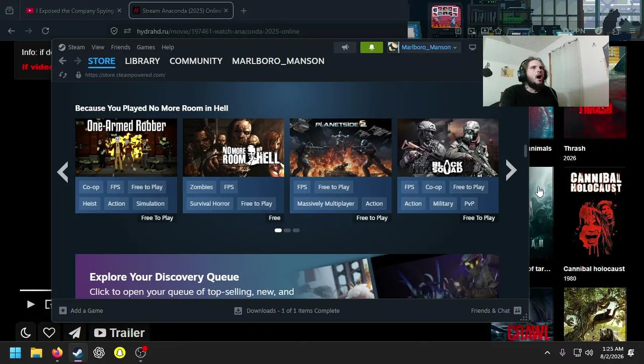Open the MARLBORO_MANSON profile tab
This screenshot has height=364, width=644.
[278, 61]
